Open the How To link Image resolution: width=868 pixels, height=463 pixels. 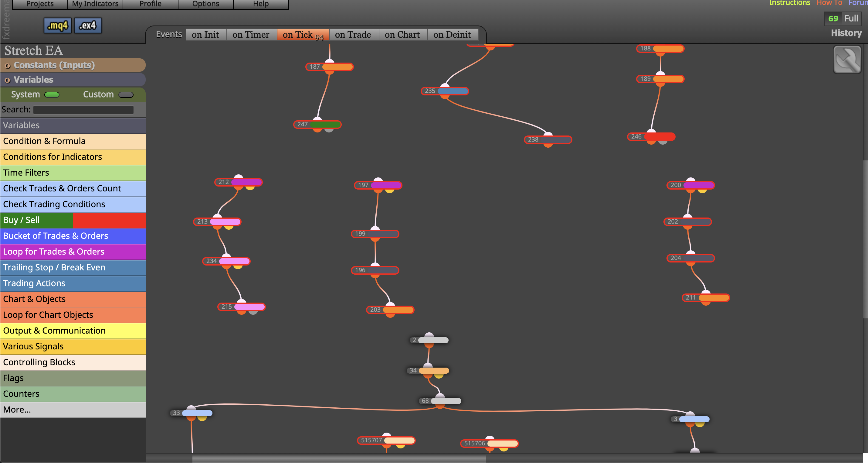[x=829, y=3]
